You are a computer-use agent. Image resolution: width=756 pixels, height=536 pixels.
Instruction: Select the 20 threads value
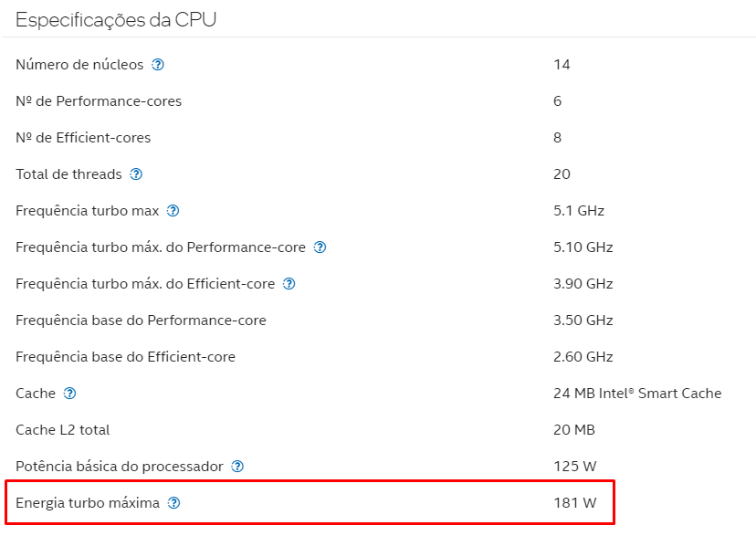(x=562, y=174)
